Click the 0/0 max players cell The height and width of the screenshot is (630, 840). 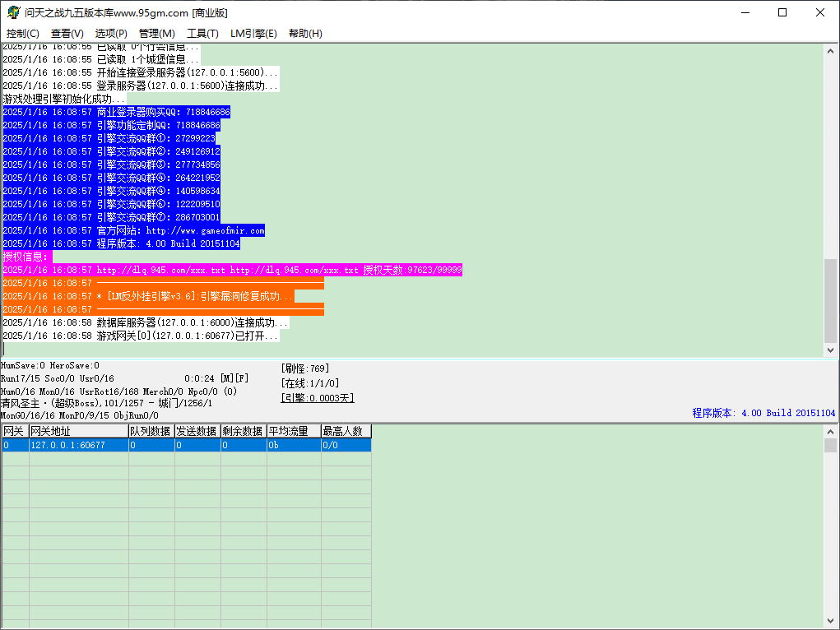[346, 445]
